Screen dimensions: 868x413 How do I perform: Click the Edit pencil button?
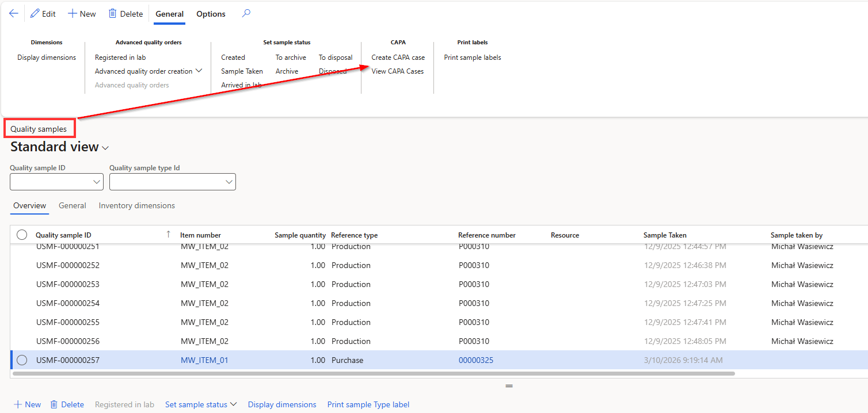(x=43, y=14)
